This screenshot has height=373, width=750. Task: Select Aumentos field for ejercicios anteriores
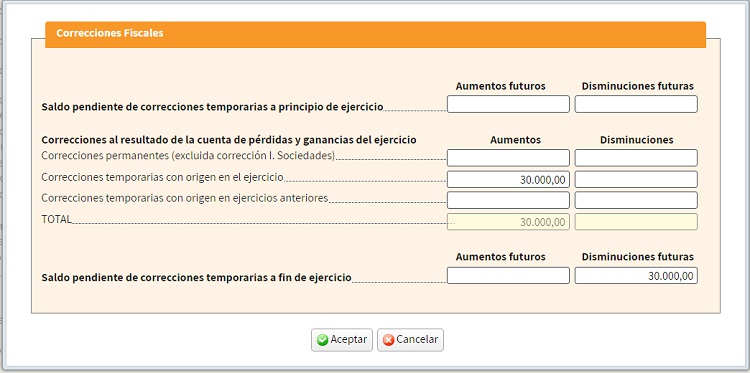(x=508, y=200)
